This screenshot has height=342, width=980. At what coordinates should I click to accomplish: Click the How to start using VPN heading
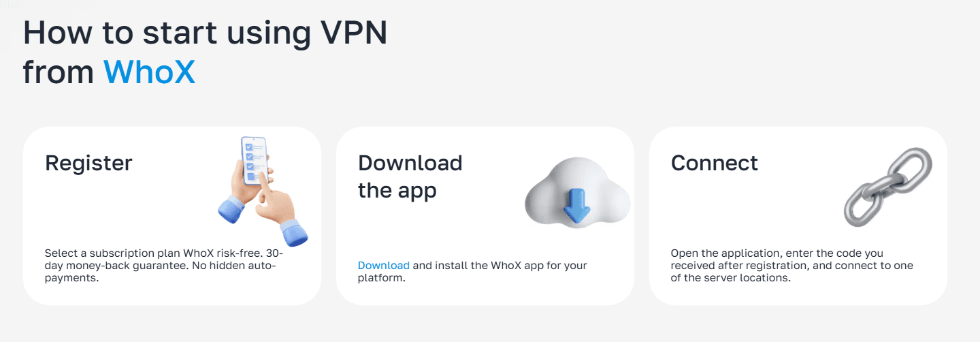click(205, 33)
